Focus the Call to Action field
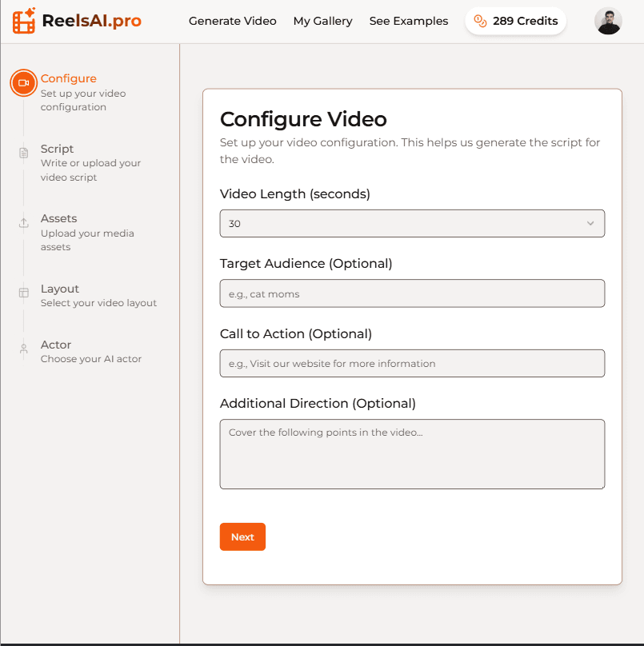 coord(412,363)
